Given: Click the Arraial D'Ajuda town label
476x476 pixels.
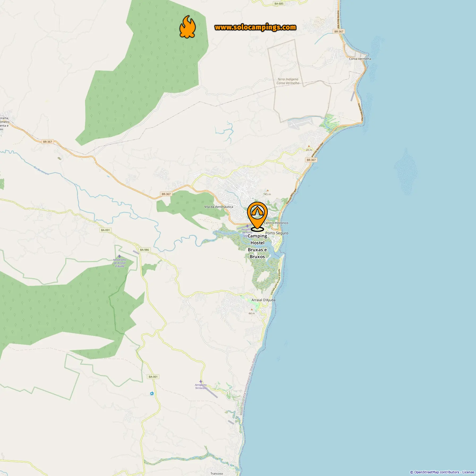Looking at the screenshot, I should (263, 300).
